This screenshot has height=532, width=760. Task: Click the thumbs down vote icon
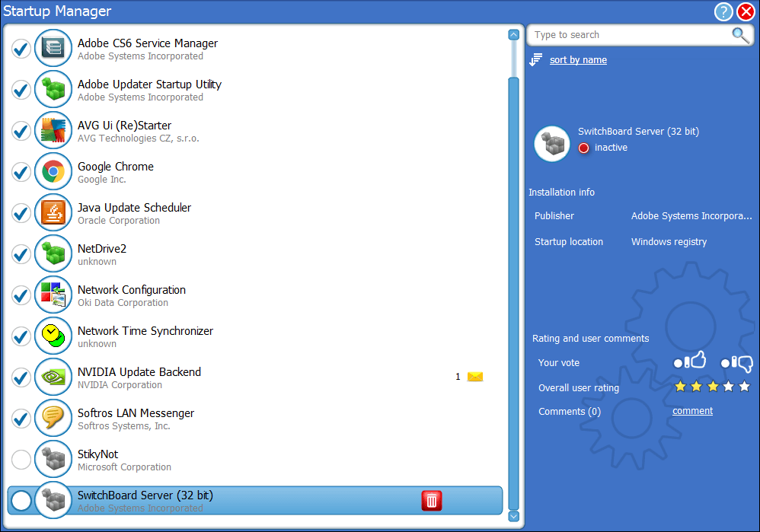click(x=737, y=363)
